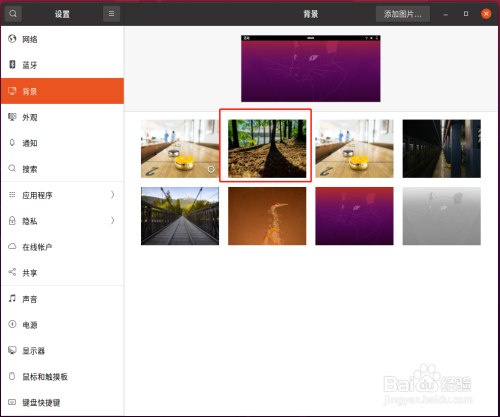Viewport: 500px width, 417px height.
Task: Open the 显示器 panel
Action: (62, 351)
